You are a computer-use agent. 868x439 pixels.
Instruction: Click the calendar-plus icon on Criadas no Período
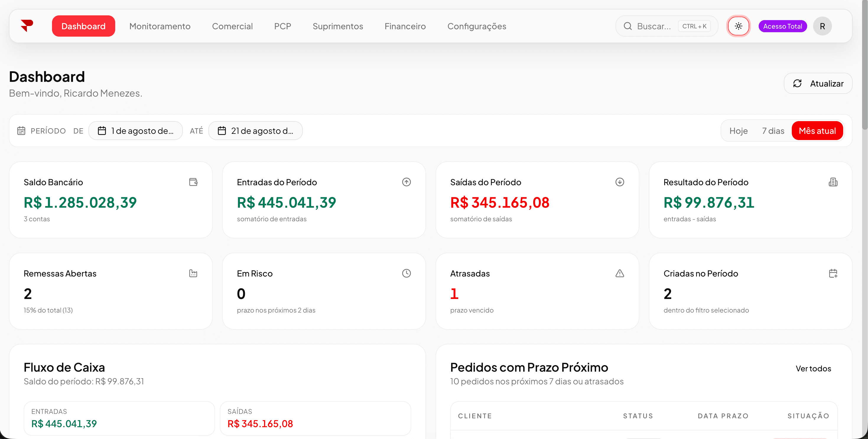point(833,273)
